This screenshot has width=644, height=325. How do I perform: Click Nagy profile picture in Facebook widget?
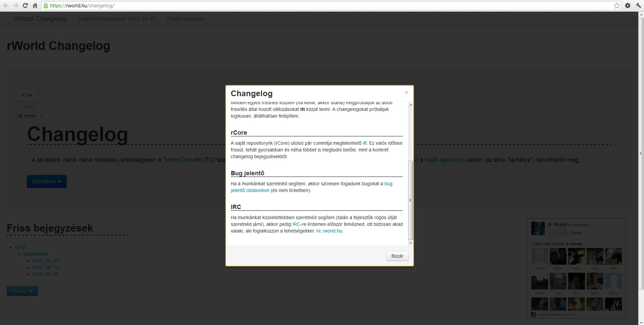[x=558, y=281]
